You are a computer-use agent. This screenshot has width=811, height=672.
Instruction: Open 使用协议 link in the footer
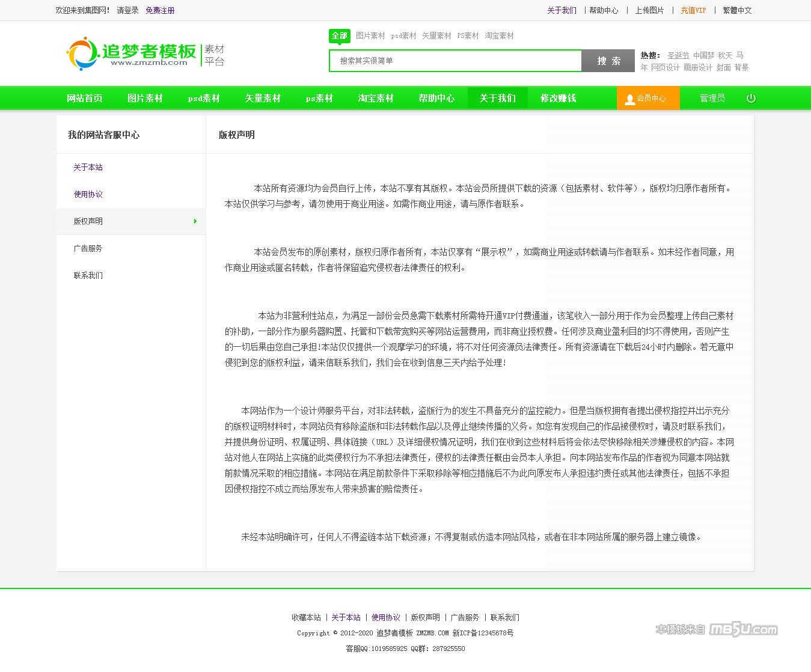click(x=386, y=617)
